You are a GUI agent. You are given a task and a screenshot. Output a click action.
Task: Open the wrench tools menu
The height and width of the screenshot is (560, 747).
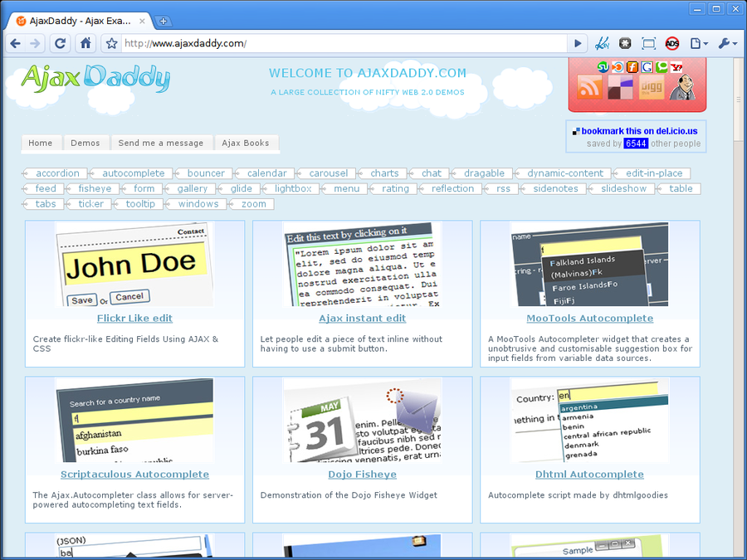coord(727,44)
